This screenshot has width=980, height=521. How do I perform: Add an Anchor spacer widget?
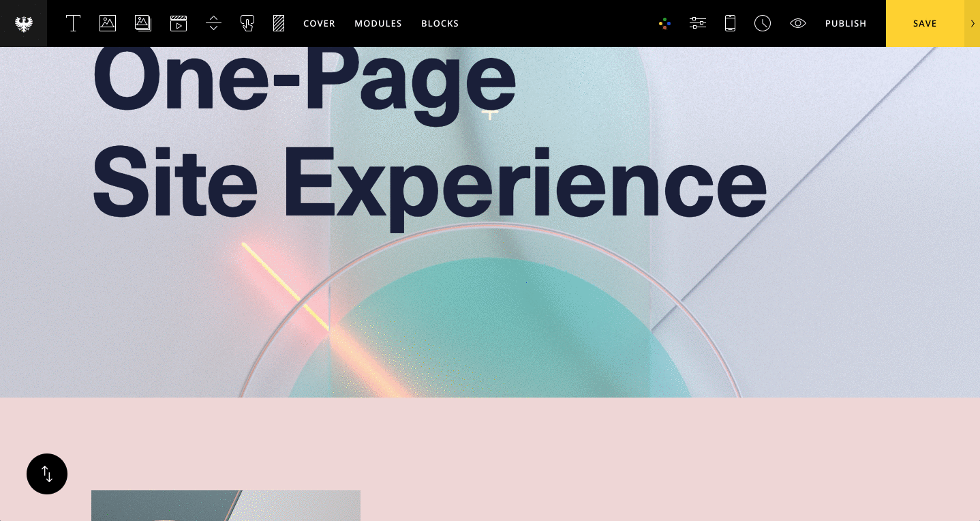213,23
